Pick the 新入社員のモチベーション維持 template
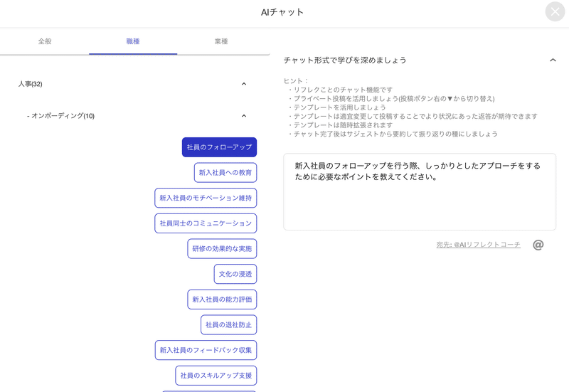Viewport: 569px width, 392px height. 206,198
